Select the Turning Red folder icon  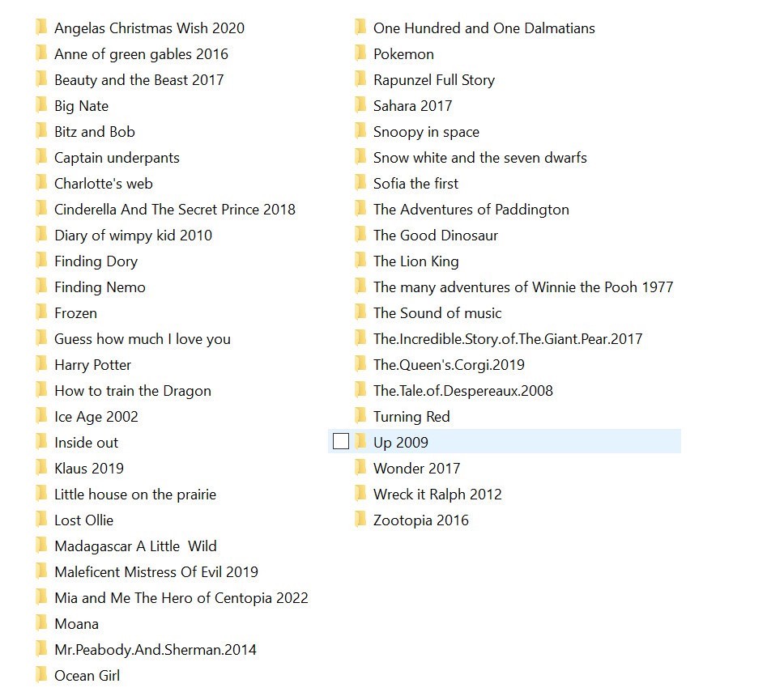click(x=360, y=416)
